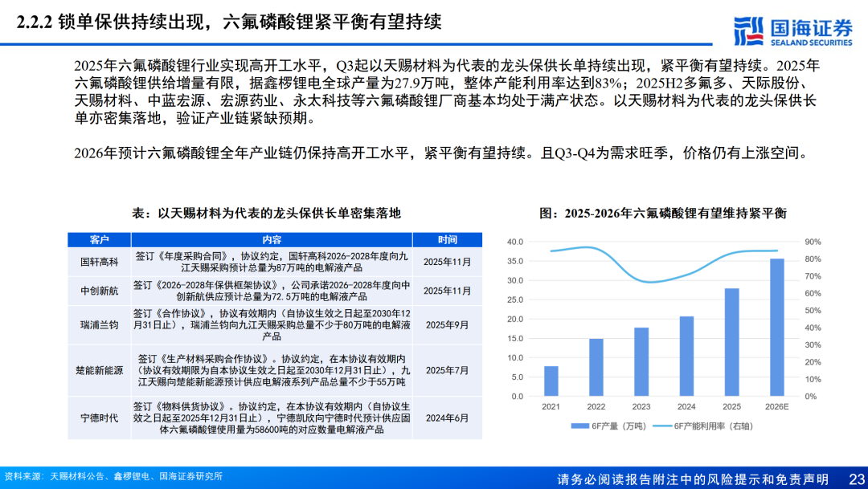Select the 瑞浦兰钧 customer cell
The height and width of the screenshot is (489, 868).
(100, 324)
